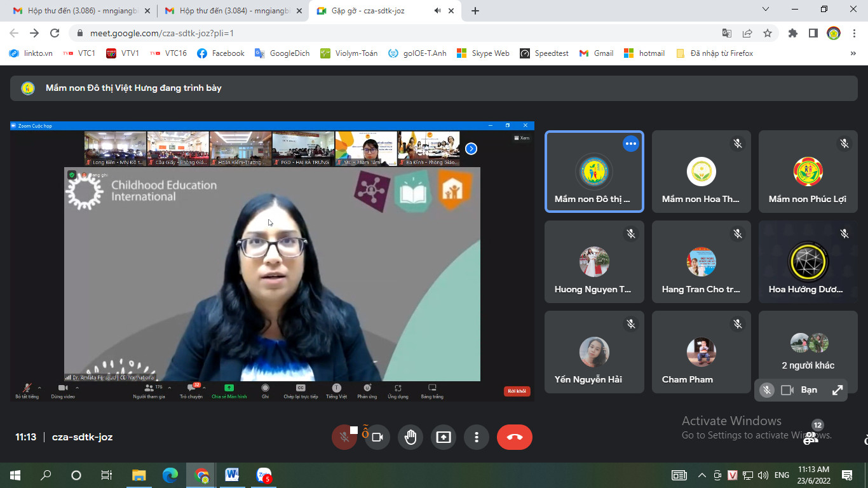This screenshot has height=488, width=868.
Task: Toggle the Meet camera button
Action: point(377,437)
